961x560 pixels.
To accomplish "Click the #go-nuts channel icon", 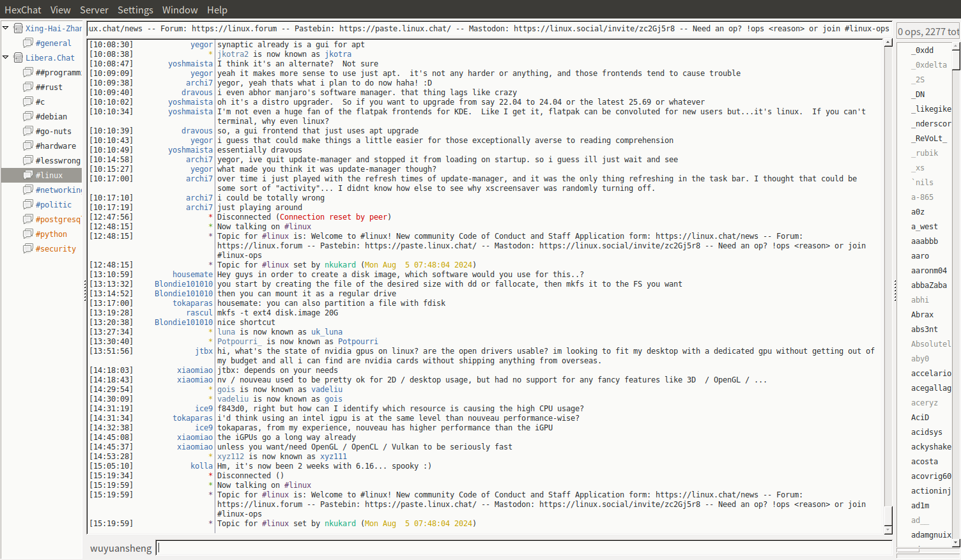I will pyautogui.click(x=28, y=131).
